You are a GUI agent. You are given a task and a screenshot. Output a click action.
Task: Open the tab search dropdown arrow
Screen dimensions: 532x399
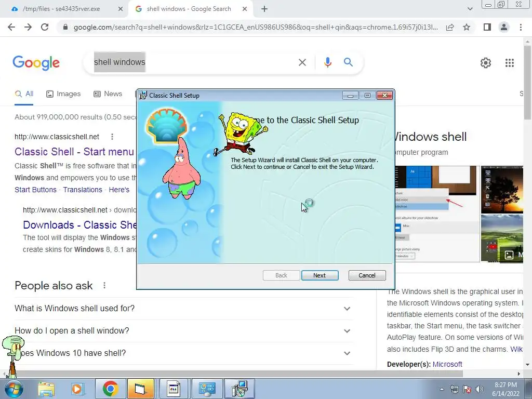point(470,9)
